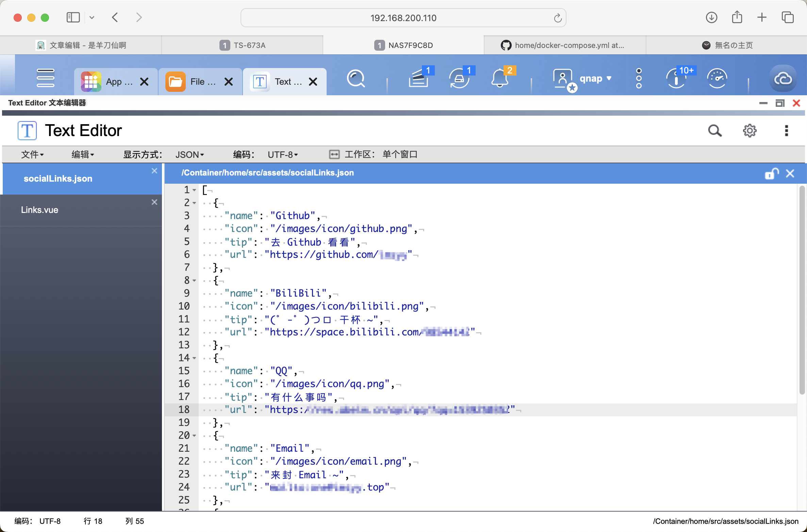The height and width of the screenshot is (532, 807).
Task: Maximize the Text Editor app window
Action: click(780, 103)
